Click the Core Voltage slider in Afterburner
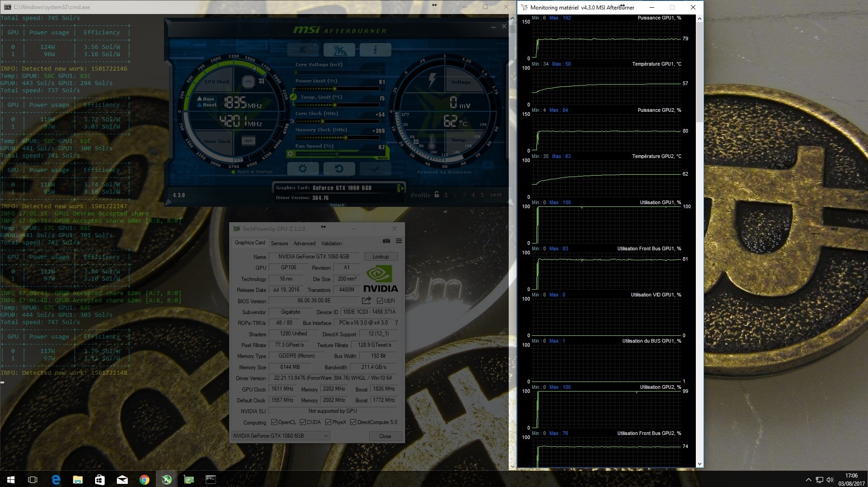Viewport: 868px width, 487px height. (x=337, y=72)
